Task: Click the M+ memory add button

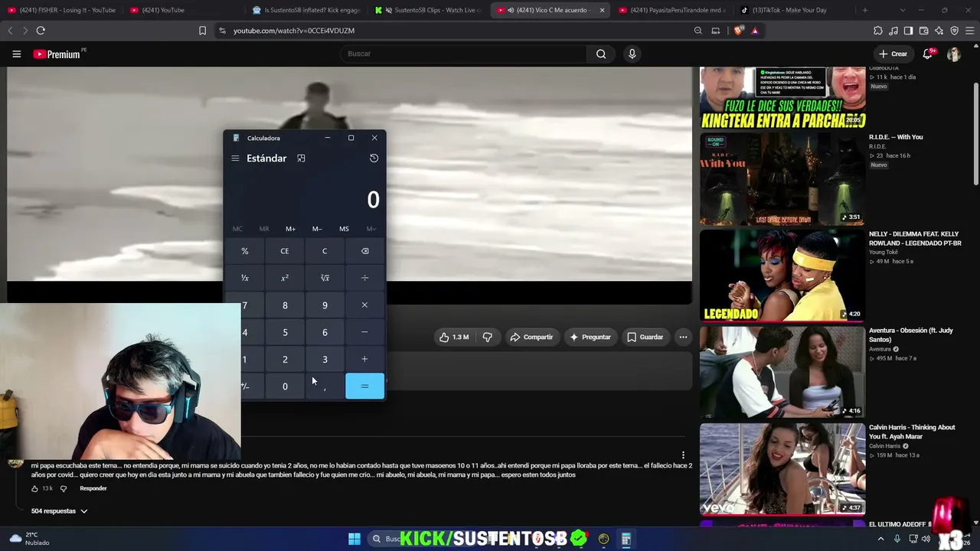Action: tap(290, 229)
